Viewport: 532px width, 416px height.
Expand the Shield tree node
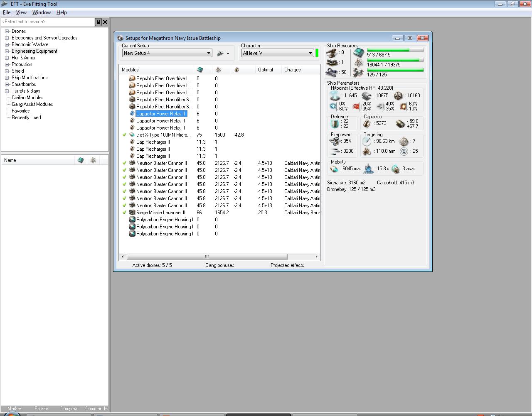point(7,71)
